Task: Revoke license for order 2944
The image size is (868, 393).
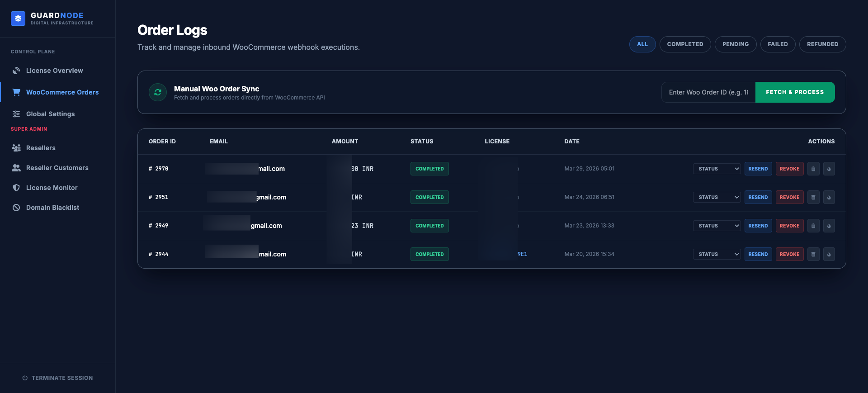Action: pyautogui.click(x=789, y=254)
